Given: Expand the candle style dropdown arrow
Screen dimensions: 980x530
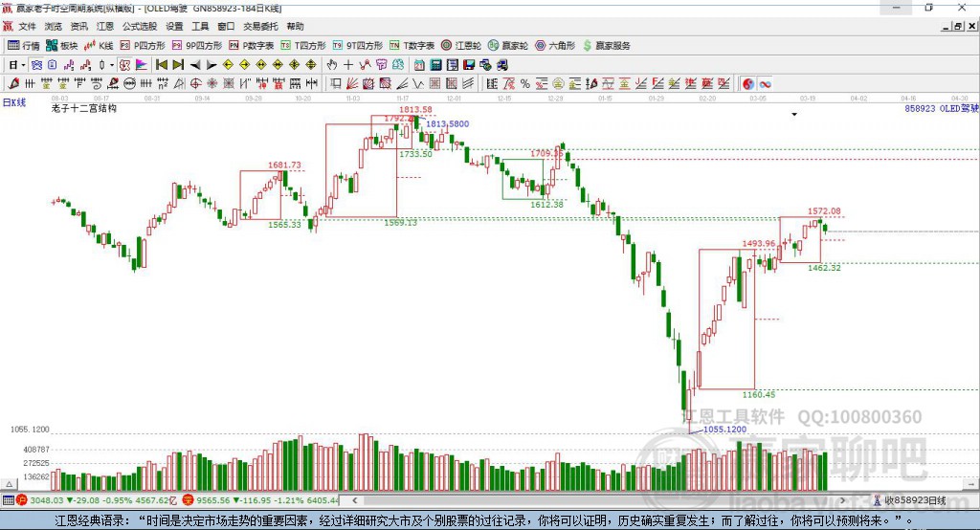Looking at the screenshot, I should coord(112,64).
